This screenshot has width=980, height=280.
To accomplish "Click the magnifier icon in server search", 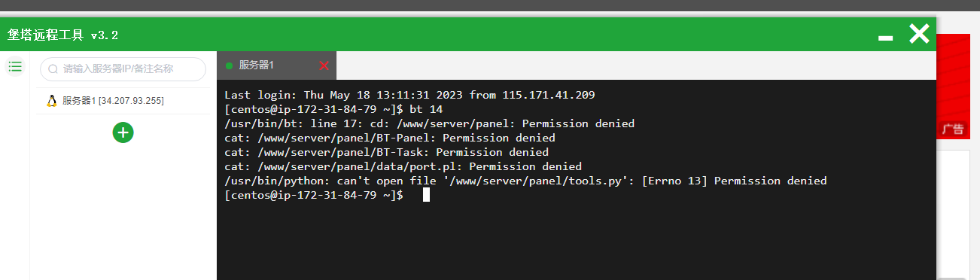I will click(53, 68).
